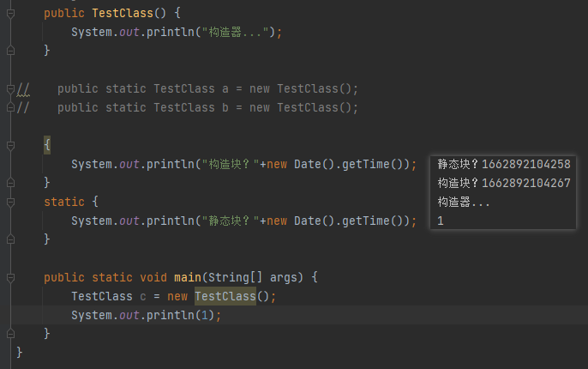Viewport: 588px width, 369px height.
Task: Click the class closing fold marker
Action: (10, 353)
